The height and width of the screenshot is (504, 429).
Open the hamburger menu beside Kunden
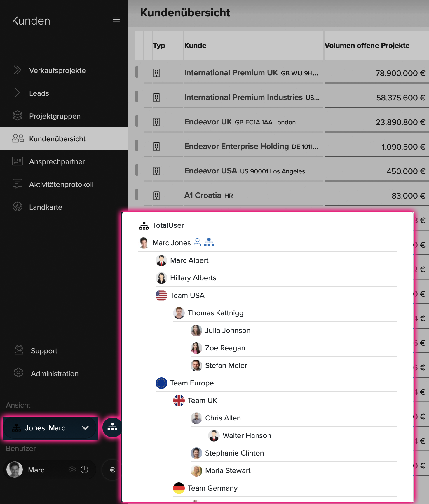(116, 20)
